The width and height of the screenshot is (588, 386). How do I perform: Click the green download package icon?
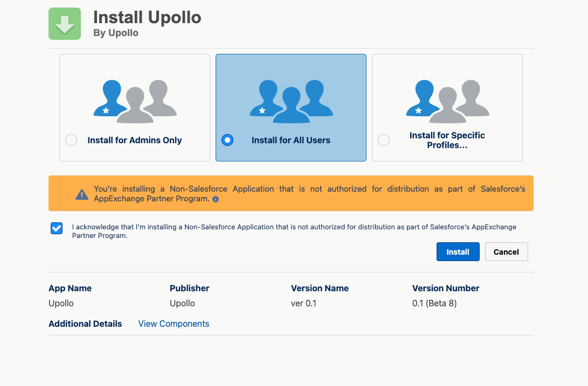65,24
